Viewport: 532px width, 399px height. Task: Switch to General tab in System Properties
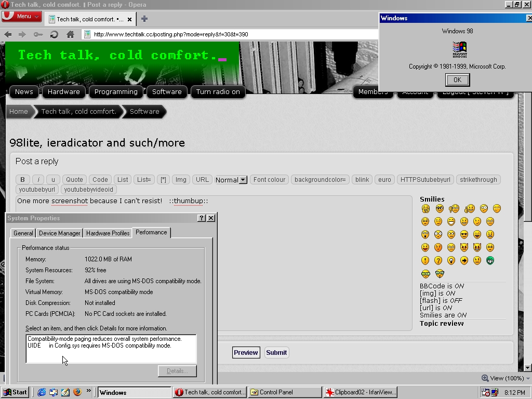23,233
